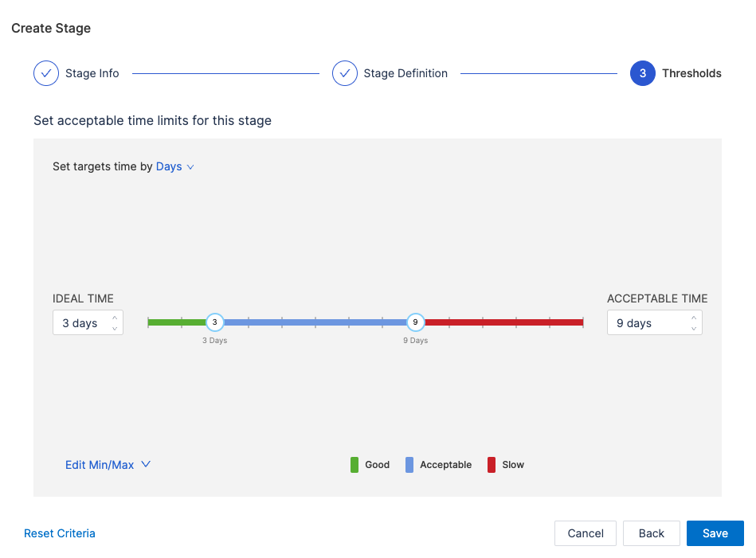Decrease Ideal Time using the down arrow

click(115, 328)
